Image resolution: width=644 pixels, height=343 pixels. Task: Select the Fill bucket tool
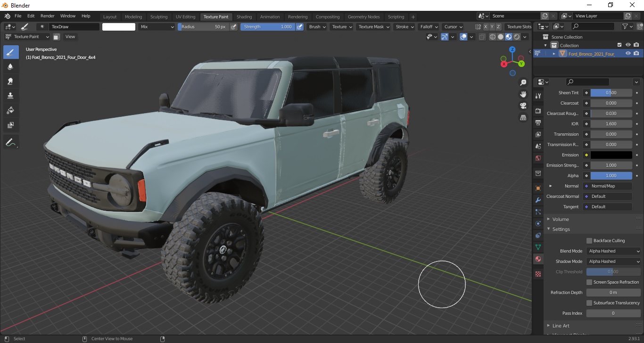[x=11, y=110]
